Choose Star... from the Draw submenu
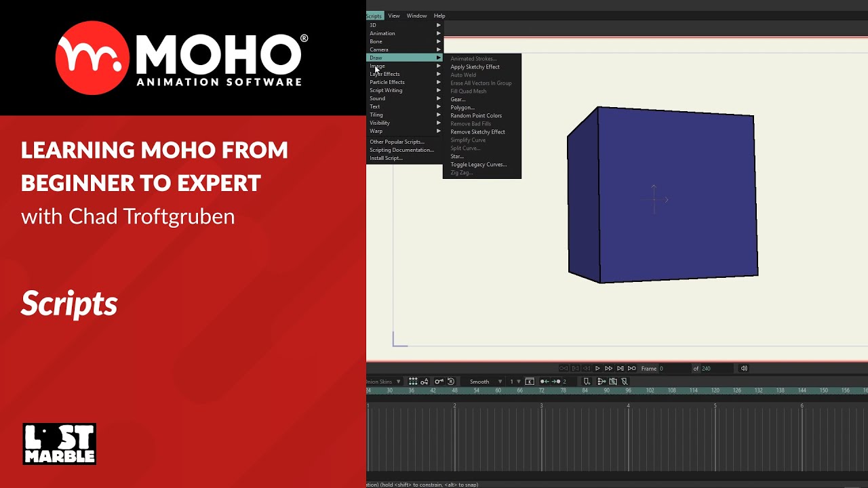Viewport: 868px width, 488px height. [x=482, y=156]
